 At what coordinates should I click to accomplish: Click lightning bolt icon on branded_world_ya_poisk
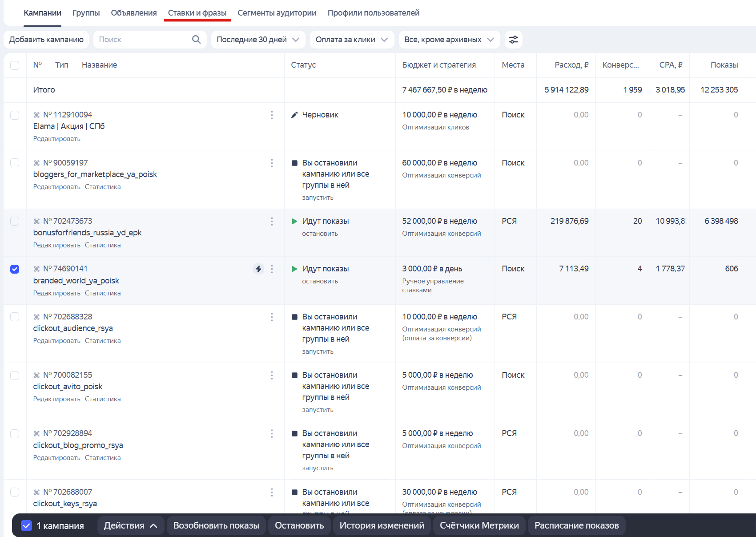(x=258, y=269)
